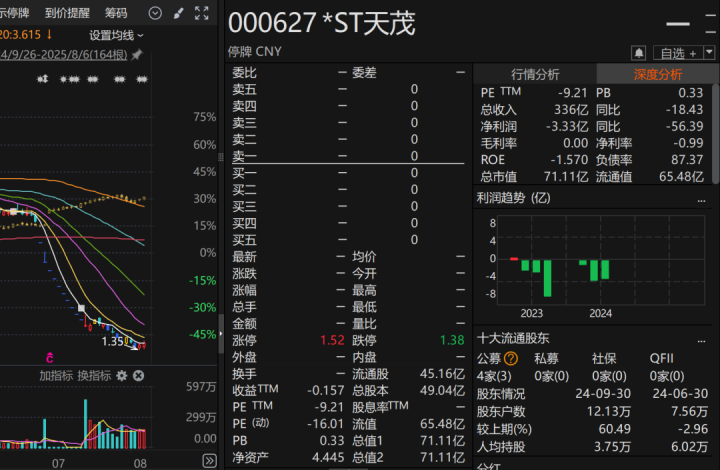Click the 卖一 order book row
Viewport: 720px width, 470px height.
tap(348, 156)
